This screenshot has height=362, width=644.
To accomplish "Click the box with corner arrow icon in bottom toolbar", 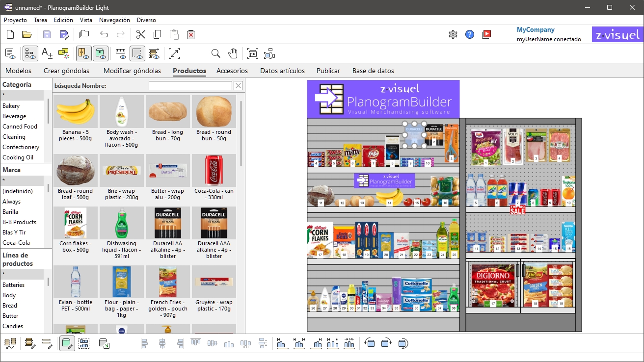I will click(x=104, y=343).
